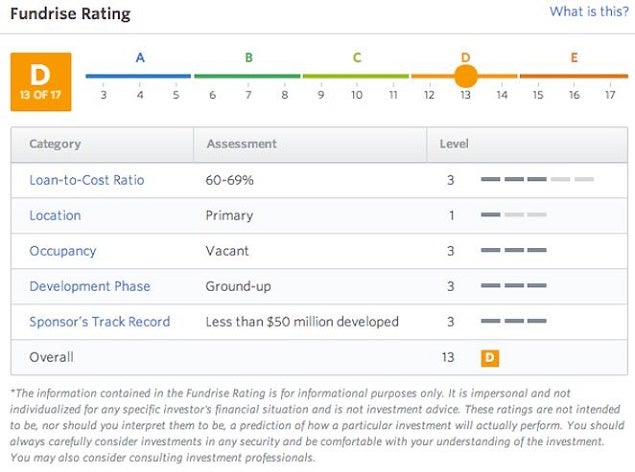Open the Sponsor's Track Record link
The width and height of the screenshot is (635, 472).
[100, 322]
